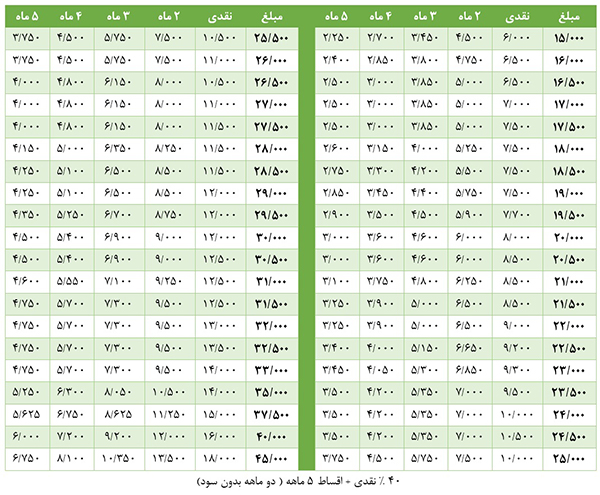Click the مبلغ header in the right table
This screenshot has width=600, height=495.
click(567, 17)
